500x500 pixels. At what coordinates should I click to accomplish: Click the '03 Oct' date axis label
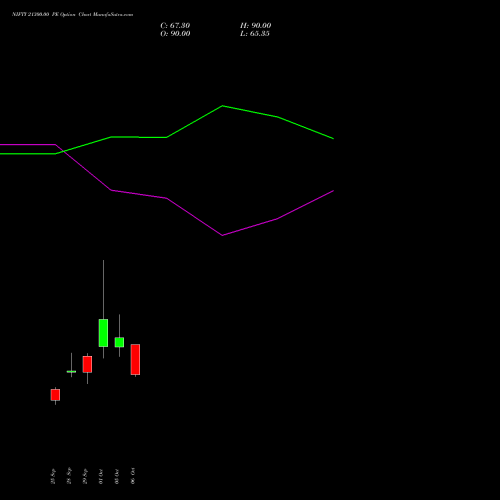(117, 476)
